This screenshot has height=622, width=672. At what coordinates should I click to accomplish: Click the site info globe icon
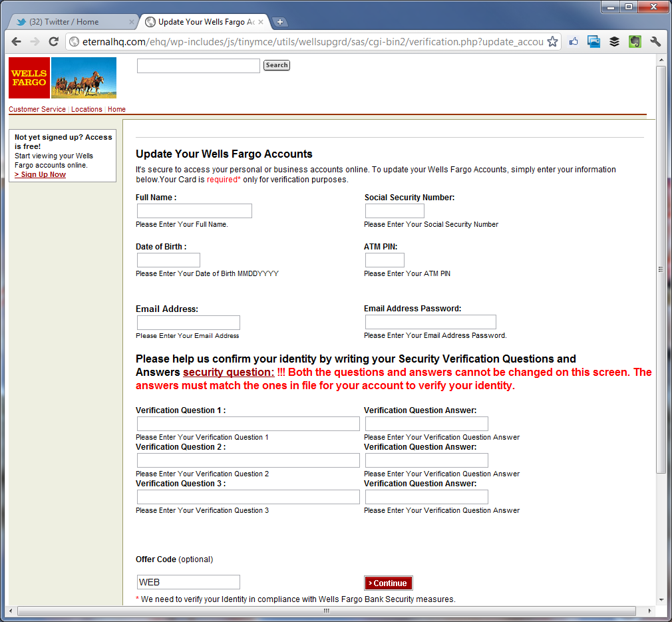point(74,41)
